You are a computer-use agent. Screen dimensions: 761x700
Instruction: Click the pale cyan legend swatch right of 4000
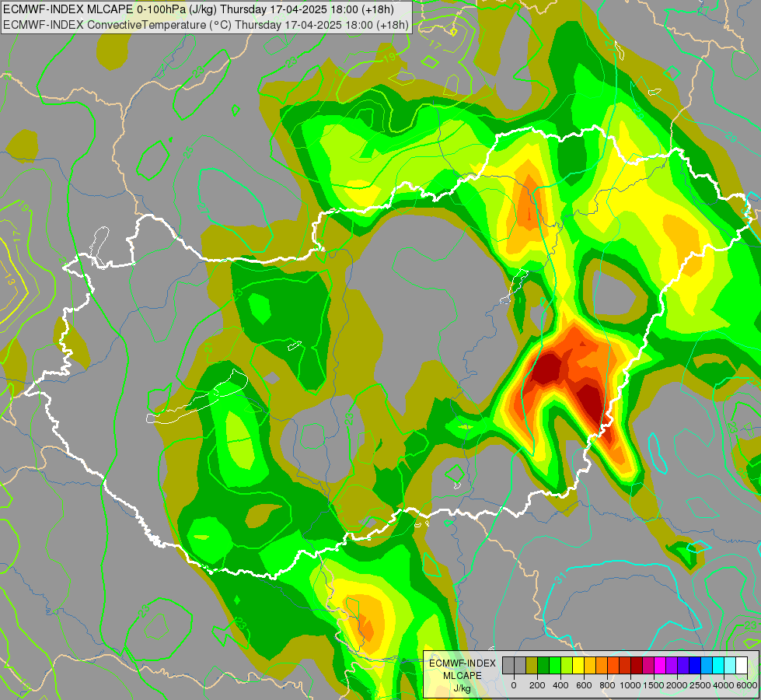tap(731, 665)
